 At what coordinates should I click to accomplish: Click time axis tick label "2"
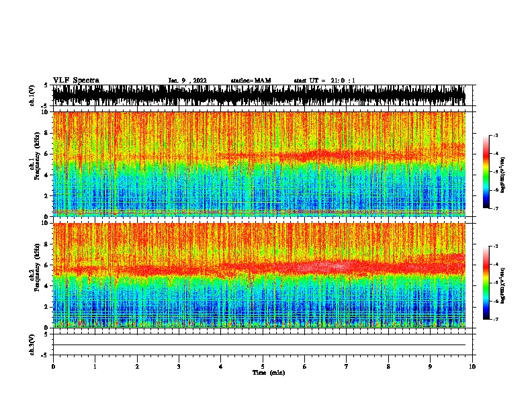pyautogui.click(x=137, y=367)
